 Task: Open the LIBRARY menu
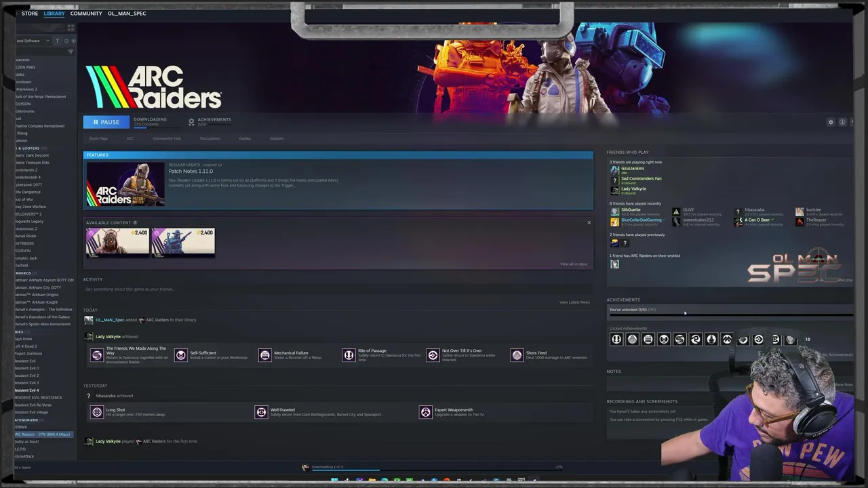point(54,14)
